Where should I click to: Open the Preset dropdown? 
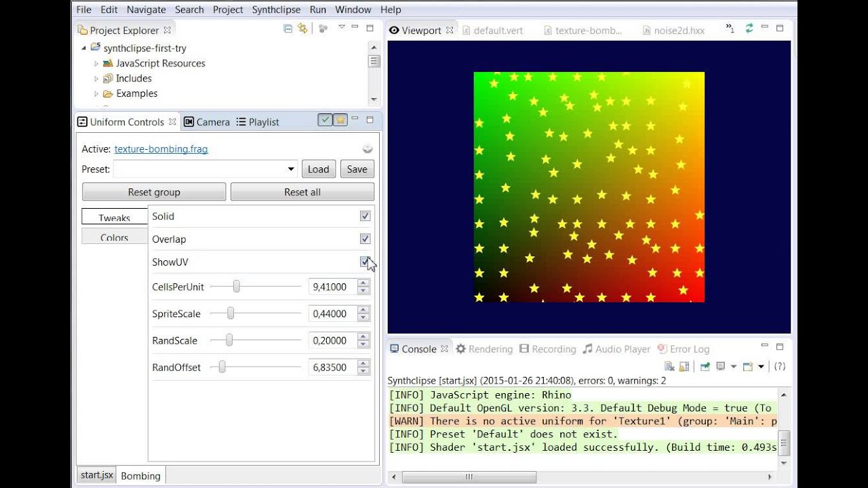pos(205,169)
